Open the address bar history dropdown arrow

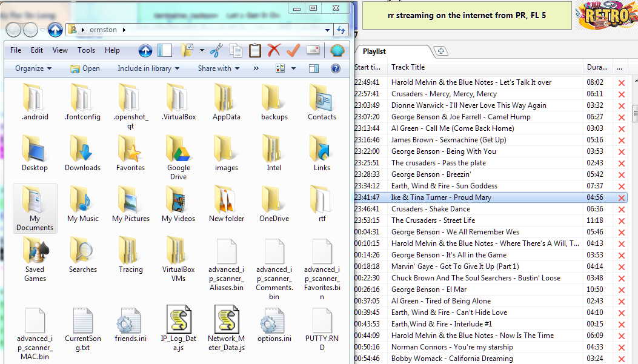click(x=327, y=30)
